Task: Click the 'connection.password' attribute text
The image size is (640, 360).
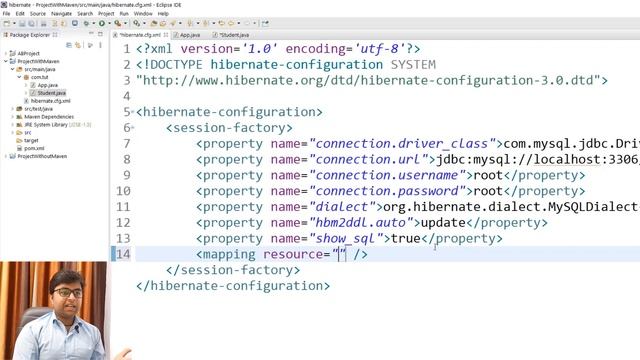Action: tap(388, 191)
